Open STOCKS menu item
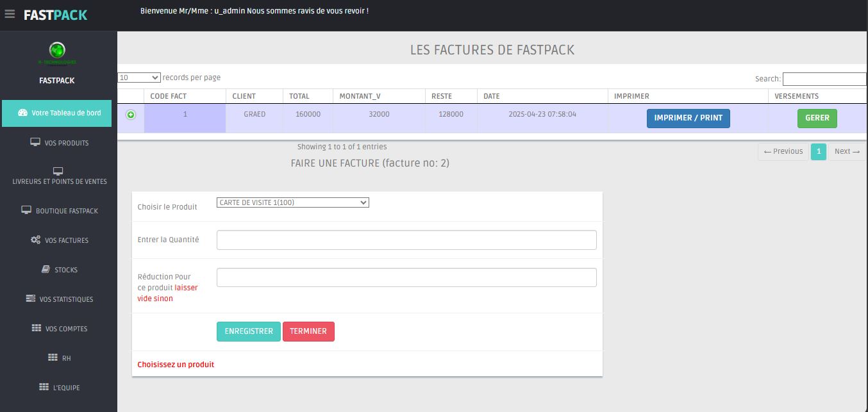The width and height of the screenshot is (868, 412). [59, 270]
